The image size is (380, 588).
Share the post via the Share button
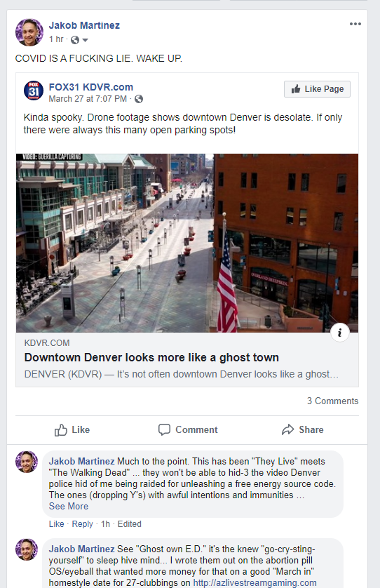click(x=302, y=429)
